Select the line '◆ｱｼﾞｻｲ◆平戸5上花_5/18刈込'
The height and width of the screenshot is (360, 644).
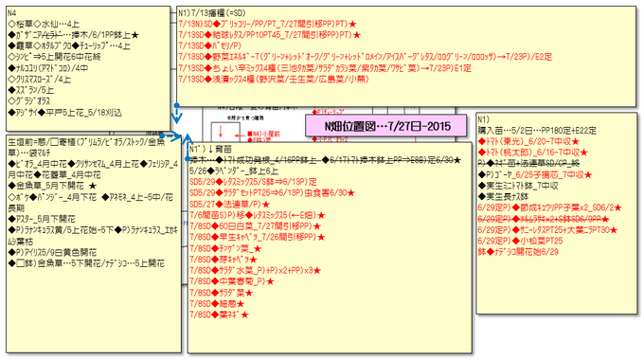tap(65, 113)
